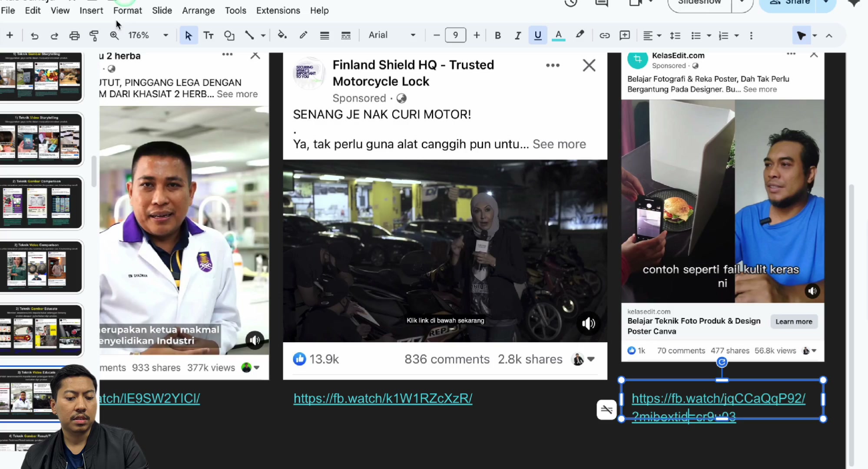Toggle Bold formatting

point(498,36)
